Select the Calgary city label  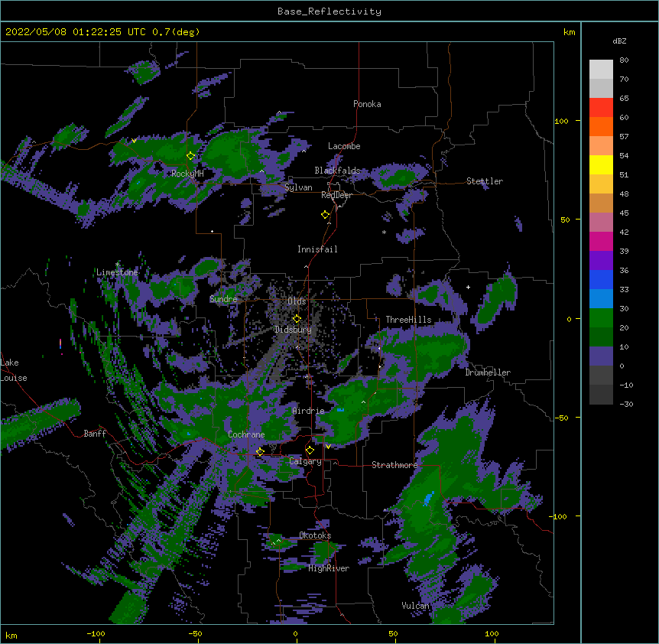(x=305, y=461)
